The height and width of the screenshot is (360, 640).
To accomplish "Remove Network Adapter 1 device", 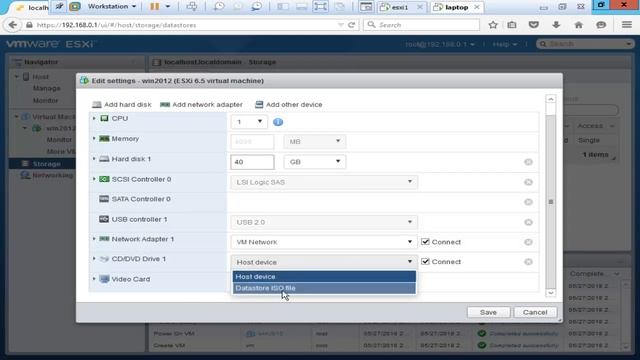I will (528, 242).
